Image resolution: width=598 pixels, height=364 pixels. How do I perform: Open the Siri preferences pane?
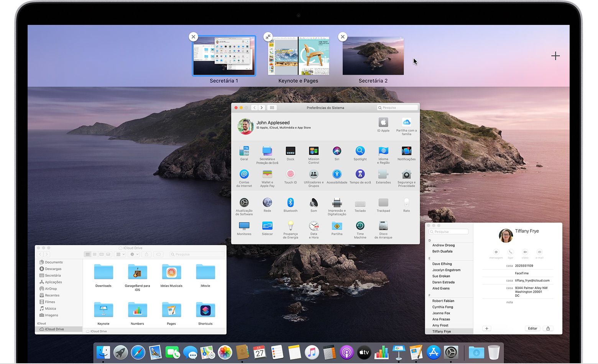coord(337,153)
